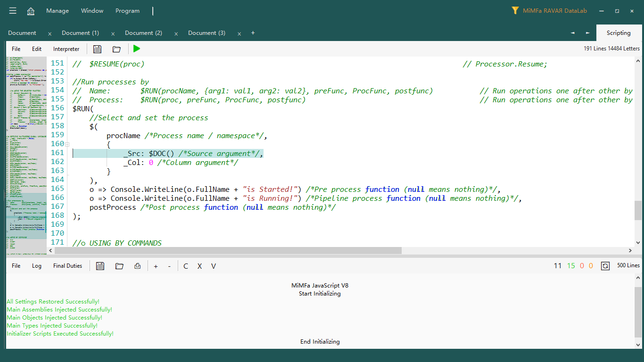This screenshot has height=362, width=644.
Task: Collapse the code fold at line 160
Action: click(x=67, y=144)
